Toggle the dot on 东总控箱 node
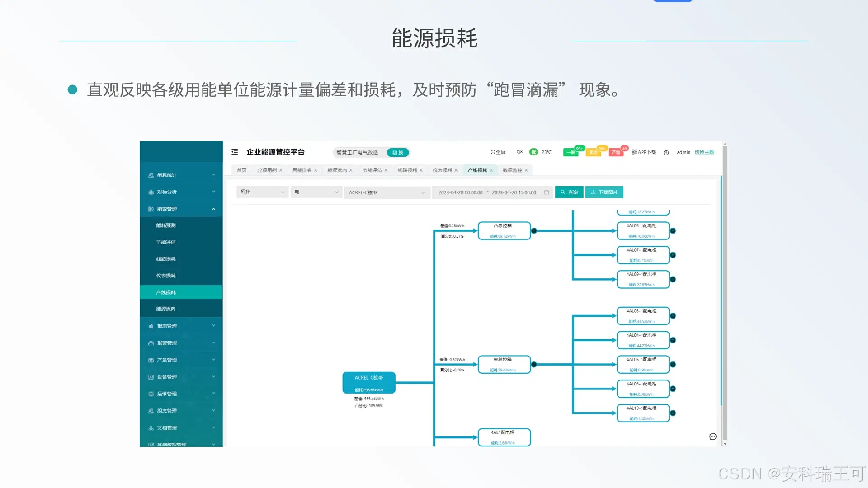The width and height of the screenshot is (868, 488). 534,365
